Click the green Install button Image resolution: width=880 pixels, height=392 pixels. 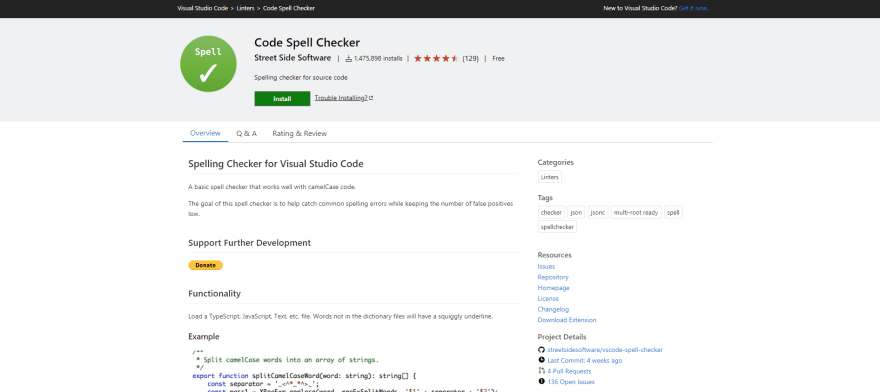point(282,99)
